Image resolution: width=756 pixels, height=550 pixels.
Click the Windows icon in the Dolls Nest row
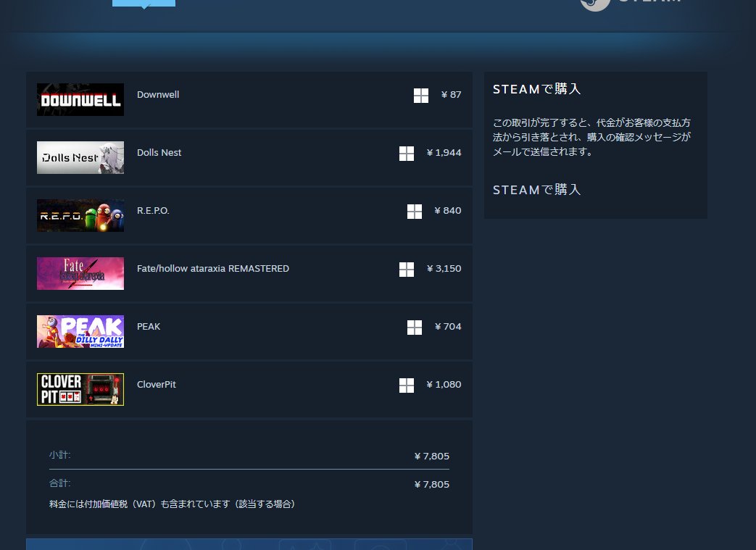point(407,154)
